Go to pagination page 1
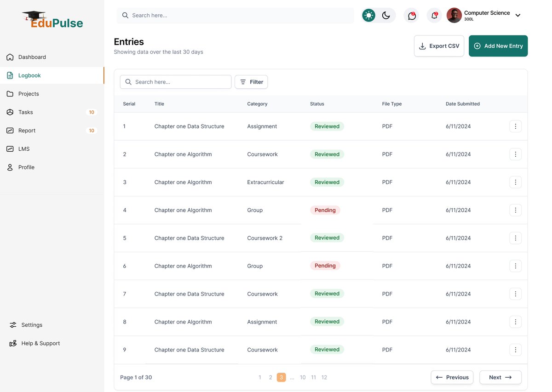552x392 pixels. pos(260,377)
